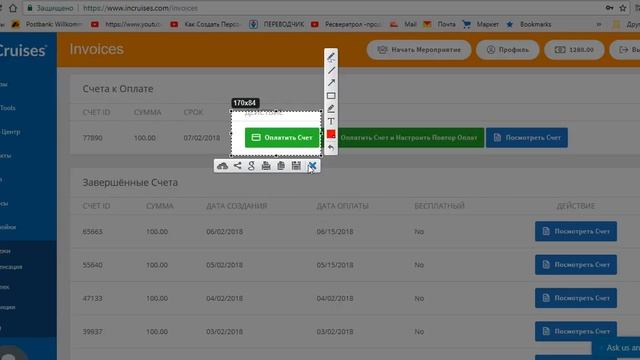Bookmark the page with the star icon
This screenshot has width=640, height=360.
coord(623,8)
